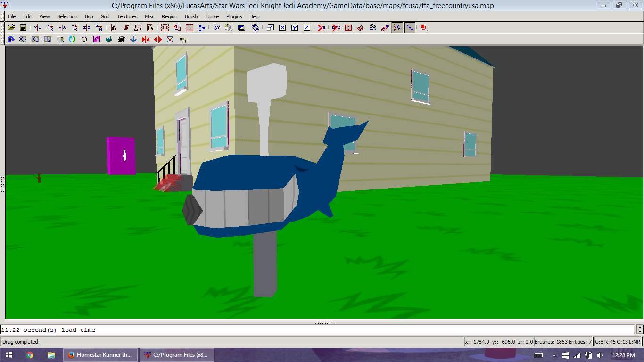644x362 pixels.
Task: Toggle the Scale X lock button
Action: click(282, 27)
